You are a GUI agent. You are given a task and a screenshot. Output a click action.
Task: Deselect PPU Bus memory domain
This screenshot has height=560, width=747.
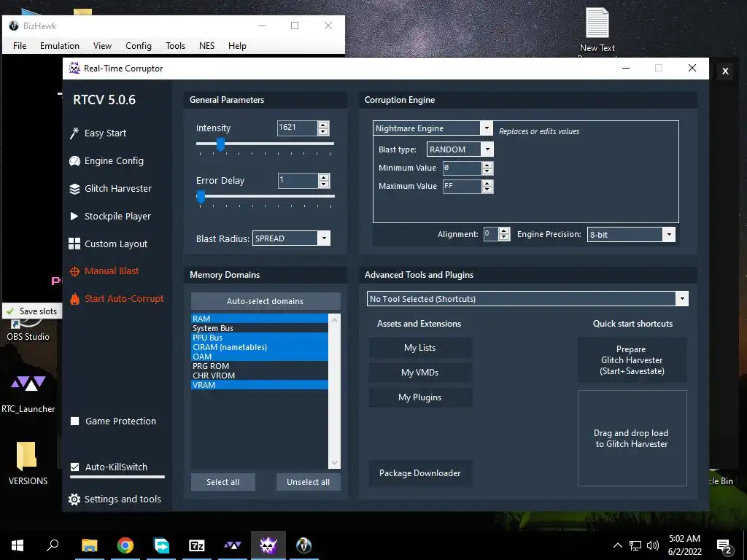[x=260, y=338]
